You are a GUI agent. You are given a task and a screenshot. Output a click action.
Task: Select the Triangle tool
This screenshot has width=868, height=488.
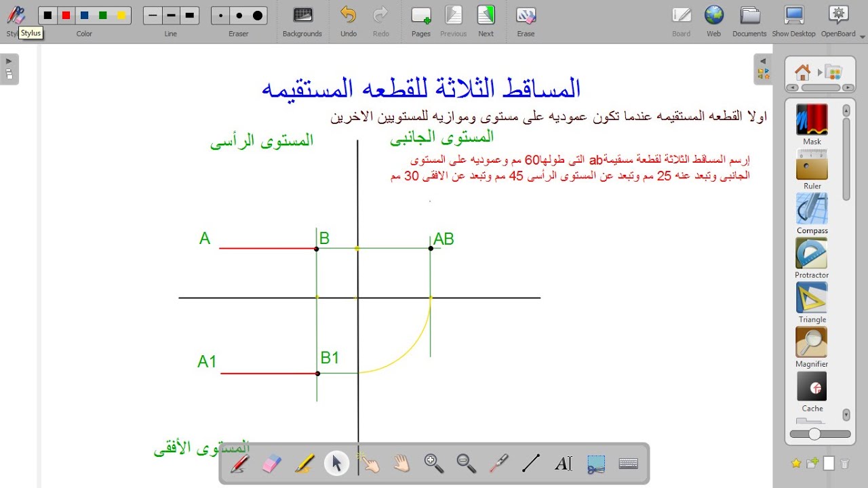tap(812, 298)
